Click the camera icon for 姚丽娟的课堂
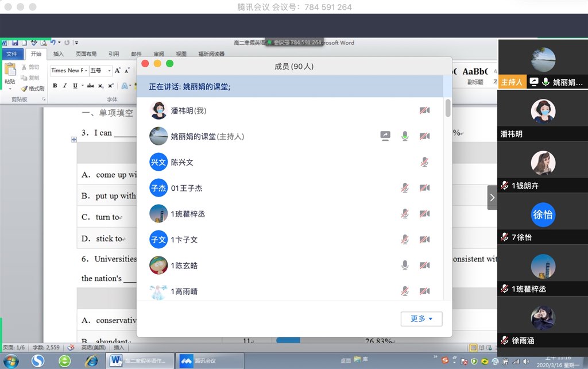Image resolution: width=588 pixels, height=369 pixels. click(424, 136)
